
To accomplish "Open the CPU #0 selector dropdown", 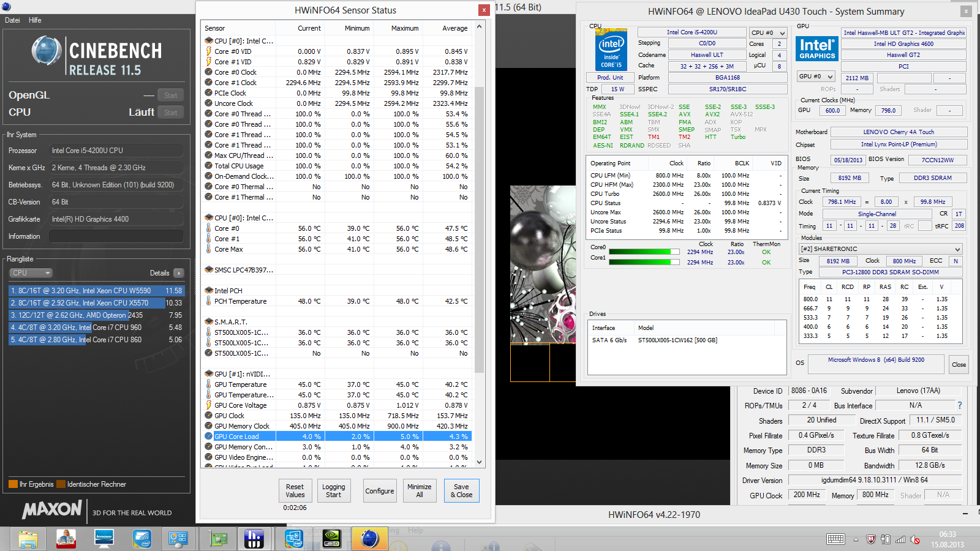I will pyautogui.click(x=767, y=33).
